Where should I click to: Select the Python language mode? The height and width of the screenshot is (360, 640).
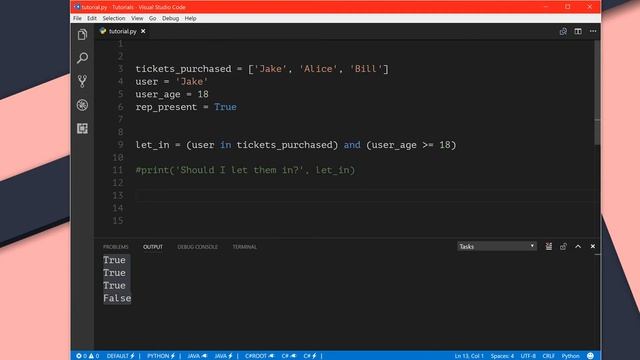click(570, 356)
